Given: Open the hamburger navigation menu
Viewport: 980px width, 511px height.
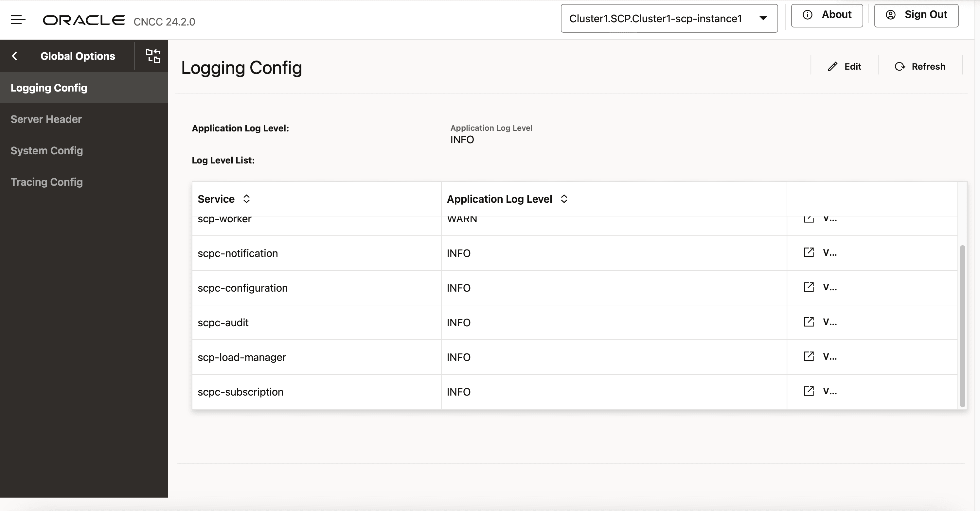Looking at the screenshot, I should tap(18, 20).
